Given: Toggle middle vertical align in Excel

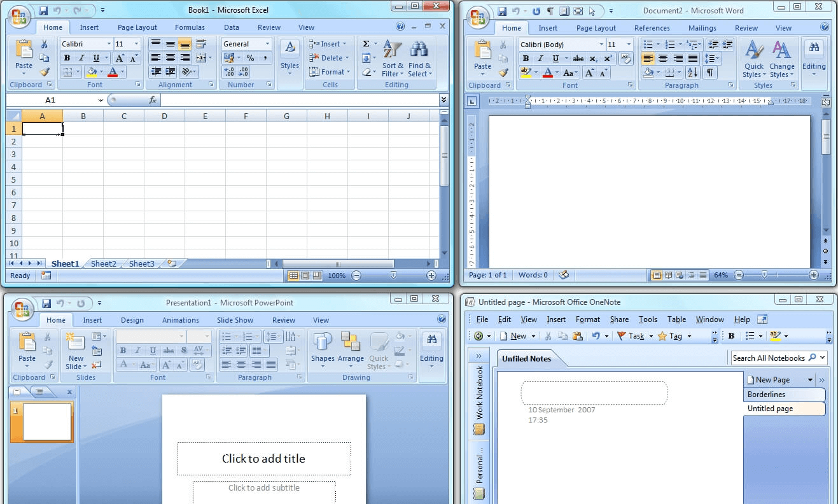Looking at the screenshot, I should (x=170, y=44).
